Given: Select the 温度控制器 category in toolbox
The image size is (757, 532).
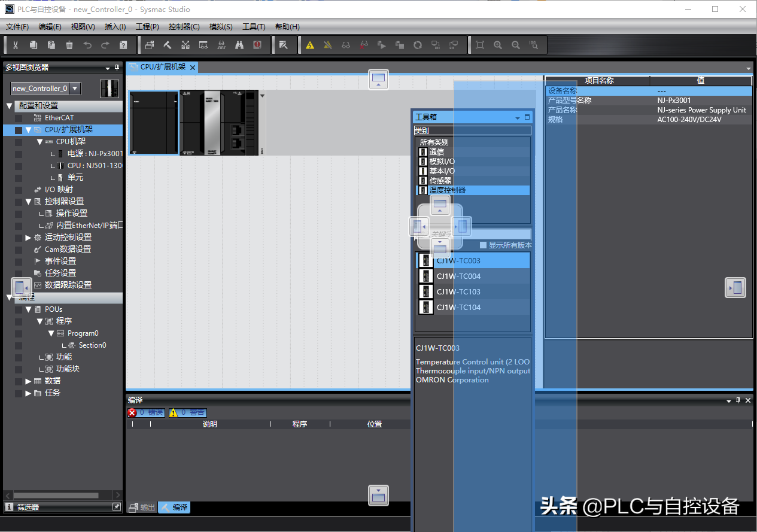Looking at the screenshot, I should click(473, 190).
